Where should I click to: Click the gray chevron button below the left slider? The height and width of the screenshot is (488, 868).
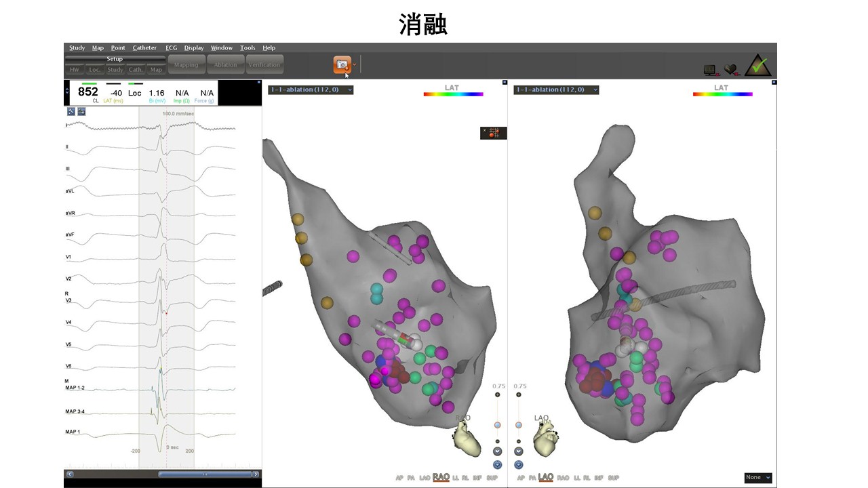click(497, 451)
